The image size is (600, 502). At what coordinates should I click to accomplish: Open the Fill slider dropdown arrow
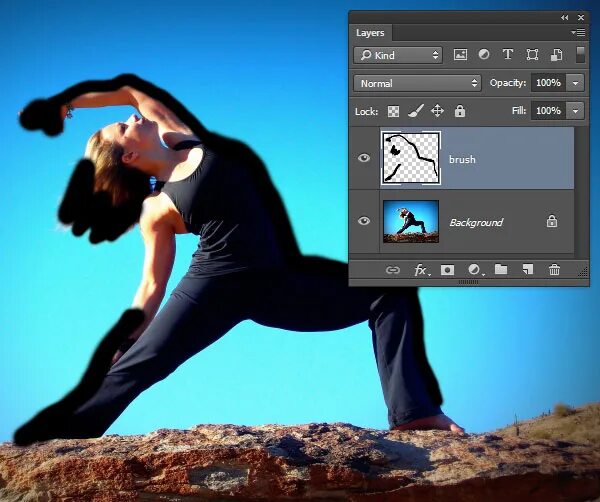pos(576,111)
